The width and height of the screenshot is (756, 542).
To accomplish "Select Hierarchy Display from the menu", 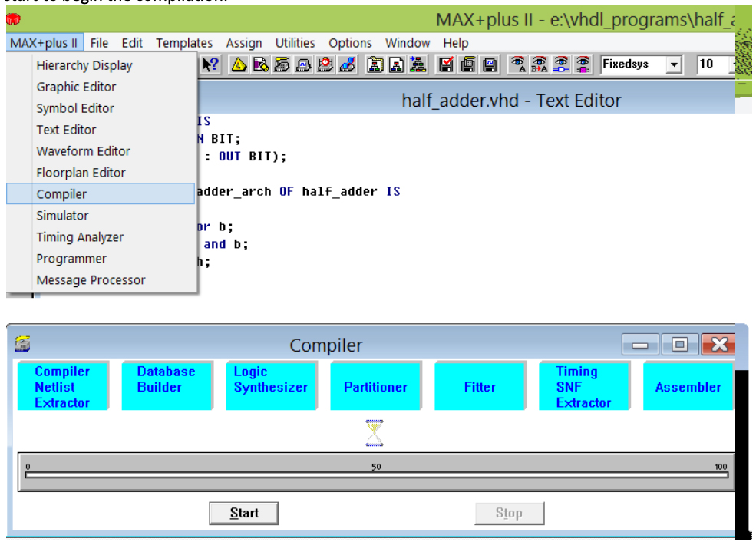I will (101, 65).
